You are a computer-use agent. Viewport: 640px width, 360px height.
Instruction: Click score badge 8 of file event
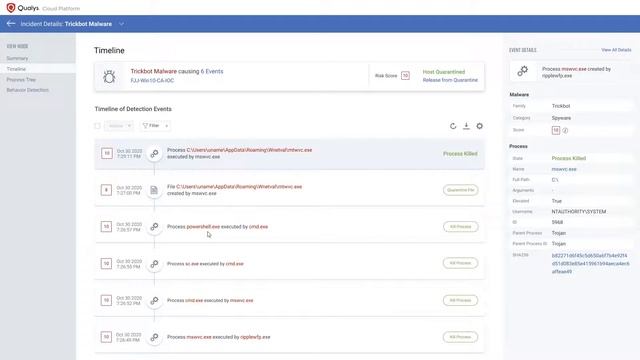pos(106,190)
